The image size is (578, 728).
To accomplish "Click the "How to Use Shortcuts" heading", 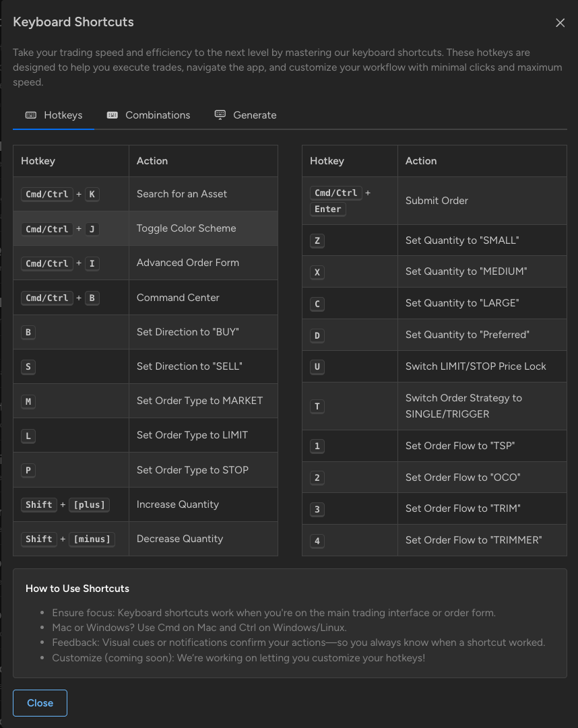I will [x=77, y=588].
